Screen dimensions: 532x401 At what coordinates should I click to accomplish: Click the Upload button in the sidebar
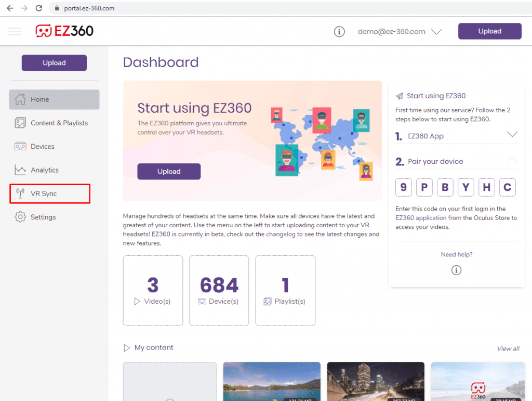pyautogui.click(x=54, y=63)
